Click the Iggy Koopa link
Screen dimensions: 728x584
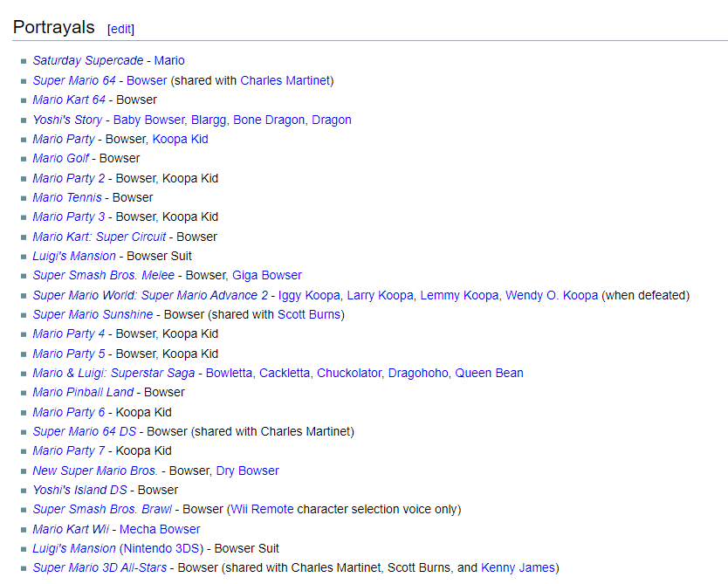(309, 295)
